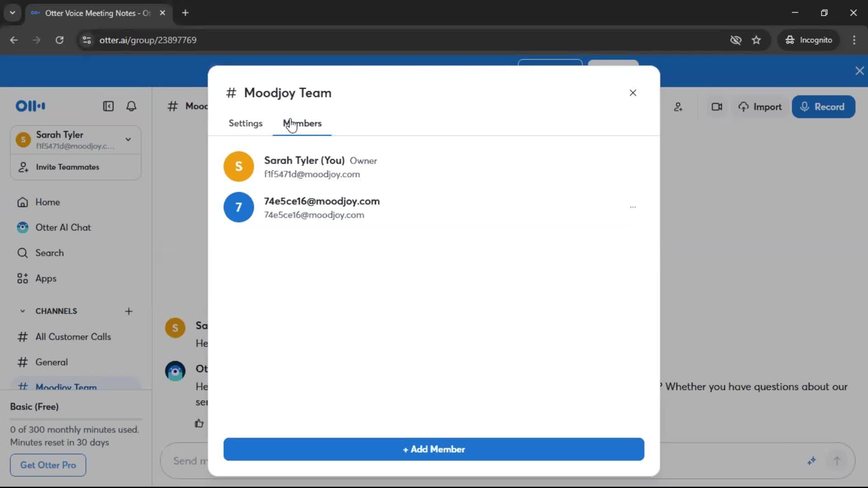Collapse the sidebar panel icon
868x488 pixels.
[108, 106]
